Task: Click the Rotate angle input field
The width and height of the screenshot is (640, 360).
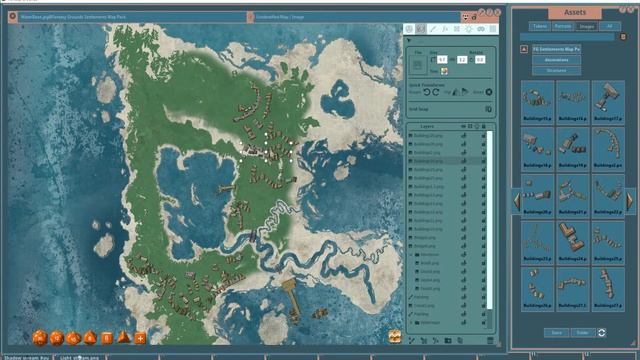Action: point(480,60)
